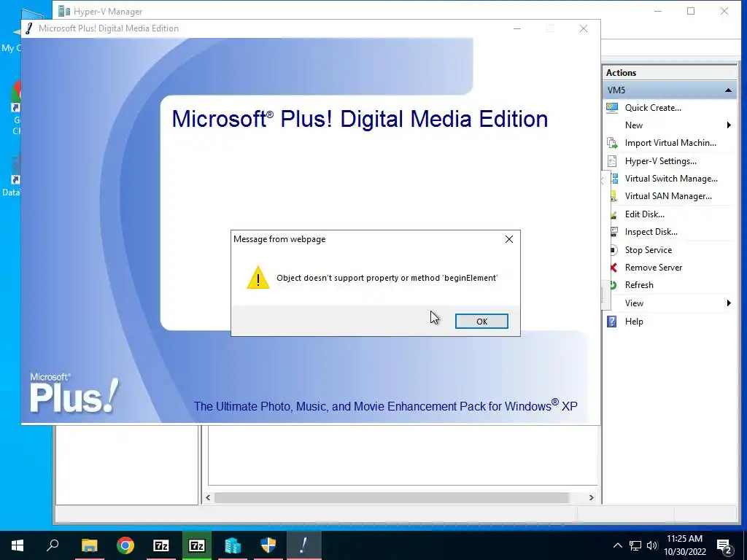Click Stop Service in Actions
The height and width of the screenshot is (560, 747).
(648, 250)
